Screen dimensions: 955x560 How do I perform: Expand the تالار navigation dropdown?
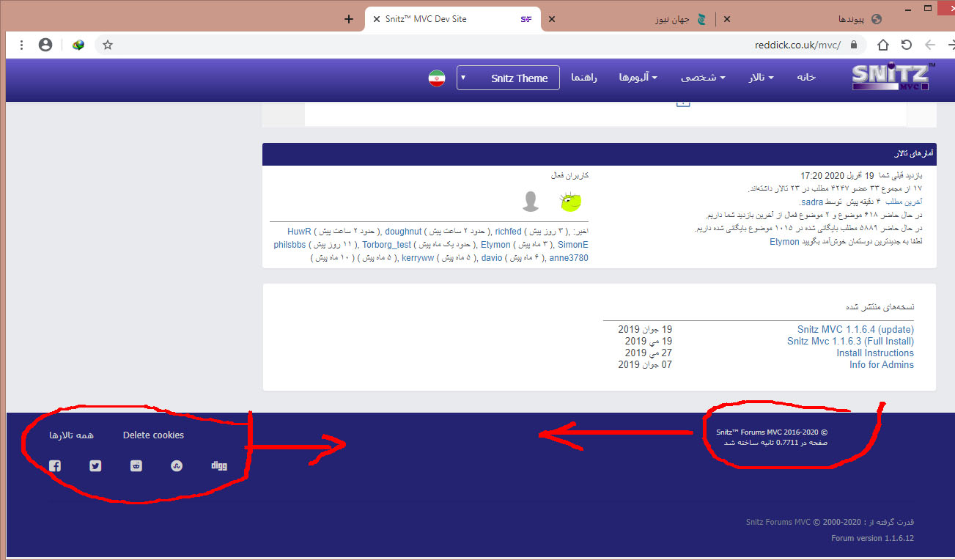pyautogui.click(x=761, y=78)
